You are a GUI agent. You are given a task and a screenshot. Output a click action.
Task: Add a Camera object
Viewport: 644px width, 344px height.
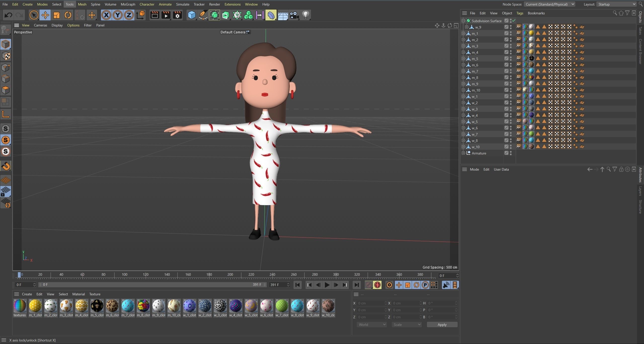pyautogui.click(x=294, y=15)
